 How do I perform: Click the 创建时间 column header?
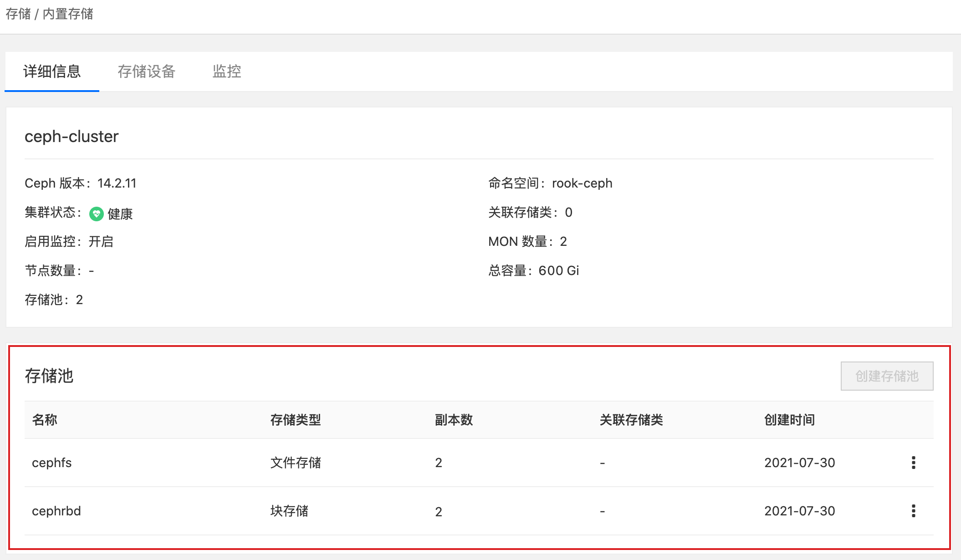point(789,420)
